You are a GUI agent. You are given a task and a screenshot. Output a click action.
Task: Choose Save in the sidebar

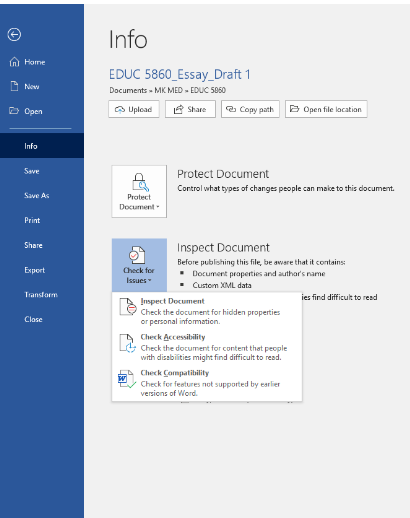point(42,171)
